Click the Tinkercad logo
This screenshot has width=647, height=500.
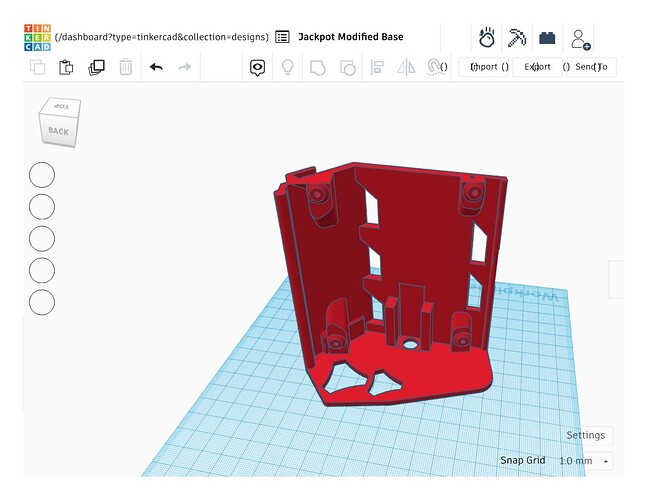(38, 37)
